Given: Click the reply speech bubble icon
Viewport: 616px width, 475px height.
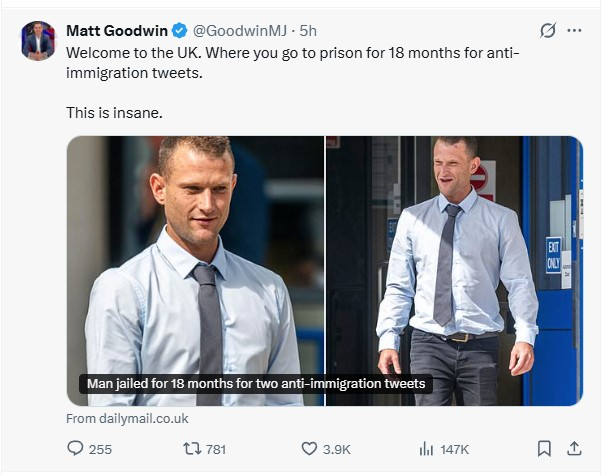Looking at the screenshot, I should [x=75, y=449].
